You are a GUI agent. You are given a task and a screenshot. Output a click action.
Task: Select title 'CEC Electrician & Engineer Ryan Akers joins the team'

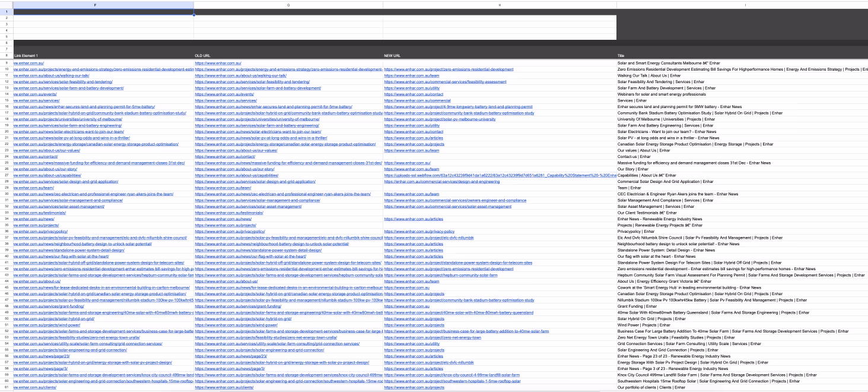point(678,194)
